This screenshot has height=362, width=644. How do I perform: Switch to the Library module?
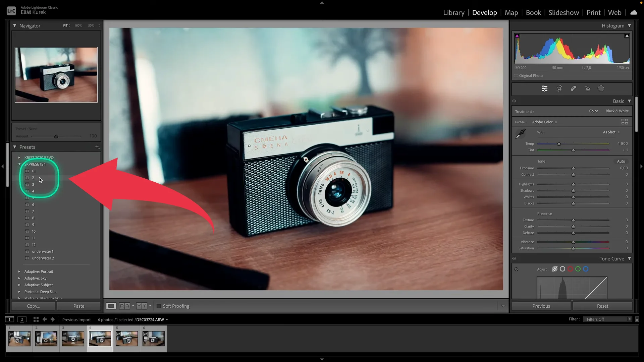pyautogui.click(x=453, y=12)
